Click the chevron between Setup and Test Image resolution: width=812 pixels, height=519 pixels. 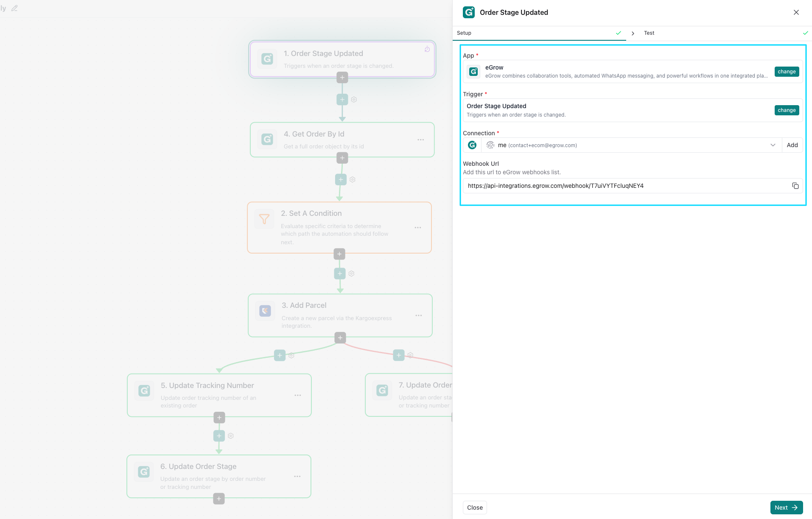[633, 33]
